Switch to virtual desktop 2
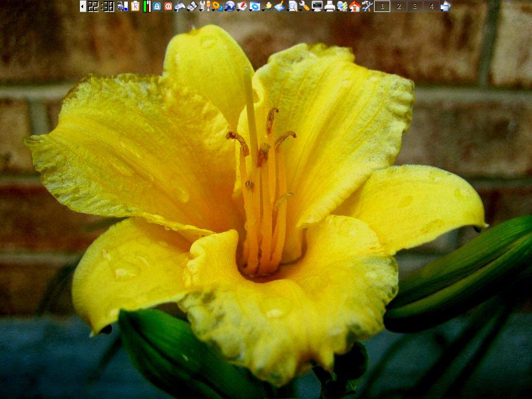Image resolution: width=532 pixels, height=399 pixels. click(398, 6)
